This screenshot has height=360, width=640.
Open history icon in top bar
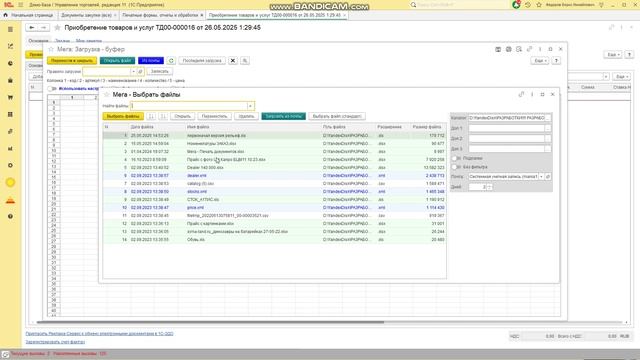[x=528, y=5]
